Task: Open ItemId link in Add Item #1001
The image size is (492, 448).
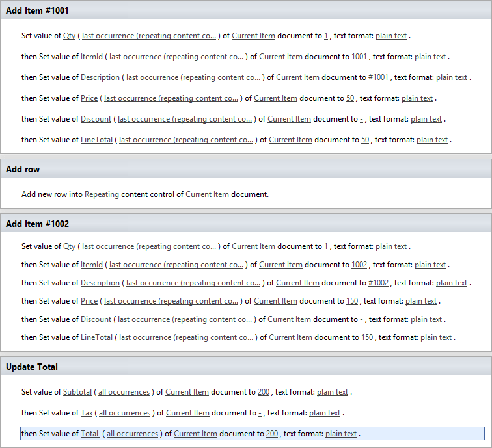Action: pos(92,57)
